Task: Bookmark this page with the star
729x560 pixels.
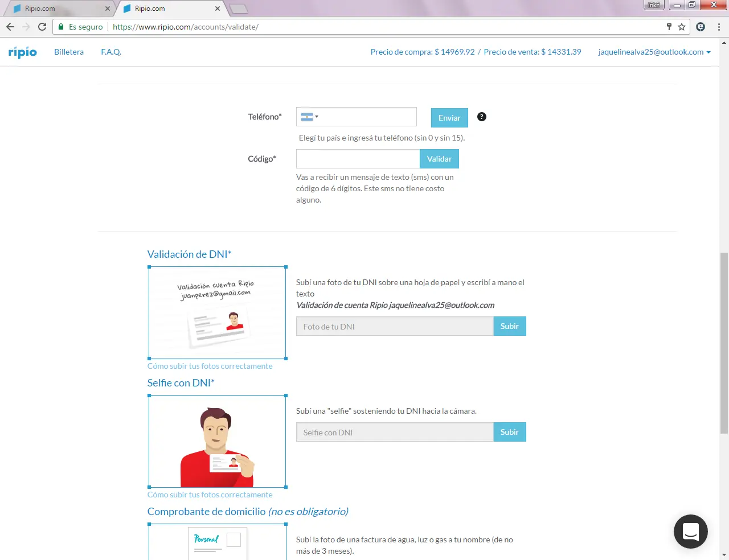Action: coord(682,27)
